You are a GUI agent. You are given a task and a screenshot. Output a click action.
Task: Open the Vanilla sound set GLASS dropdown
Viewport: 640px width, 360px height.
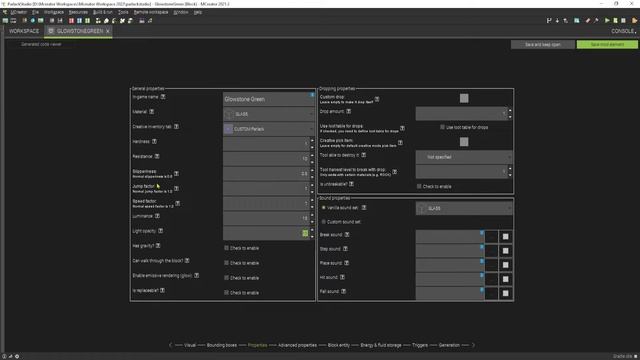click(x=464, y=209)
